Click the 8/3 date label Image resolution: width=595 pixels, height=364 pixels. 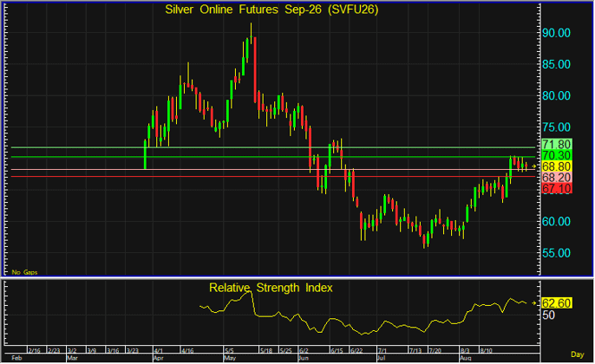point(465,351)
